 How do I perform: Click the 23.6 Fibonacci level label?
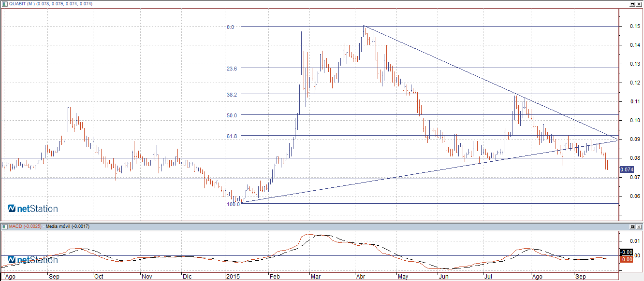tap(231, 69)
